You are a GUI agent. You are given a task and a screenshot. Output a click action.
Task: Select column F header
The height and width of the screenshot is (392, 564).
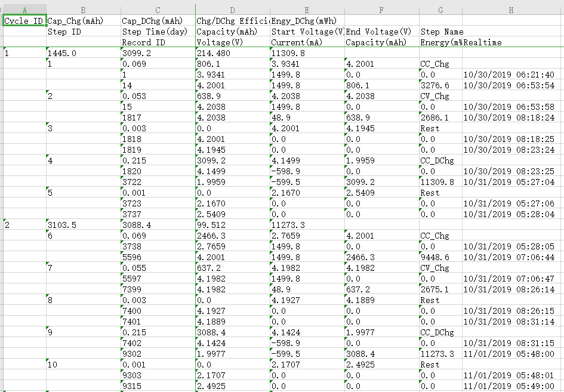(x=381, y=10)
